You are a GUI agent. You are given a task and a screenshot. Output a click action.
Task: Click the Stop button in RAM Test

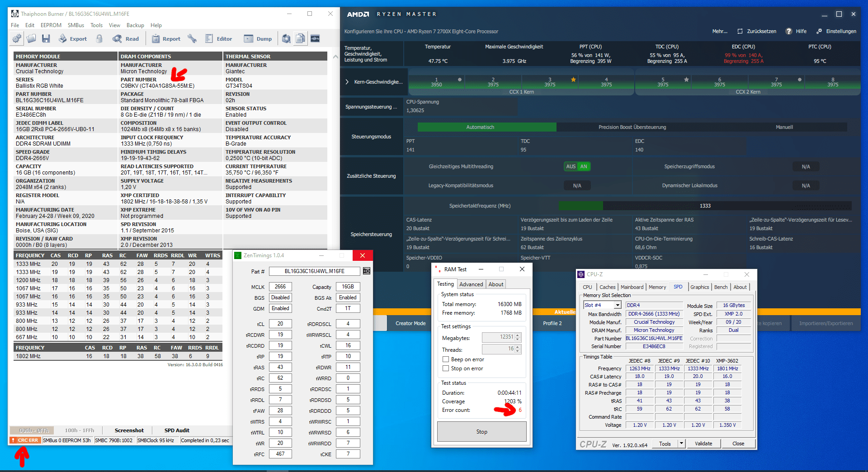[481, 432]
